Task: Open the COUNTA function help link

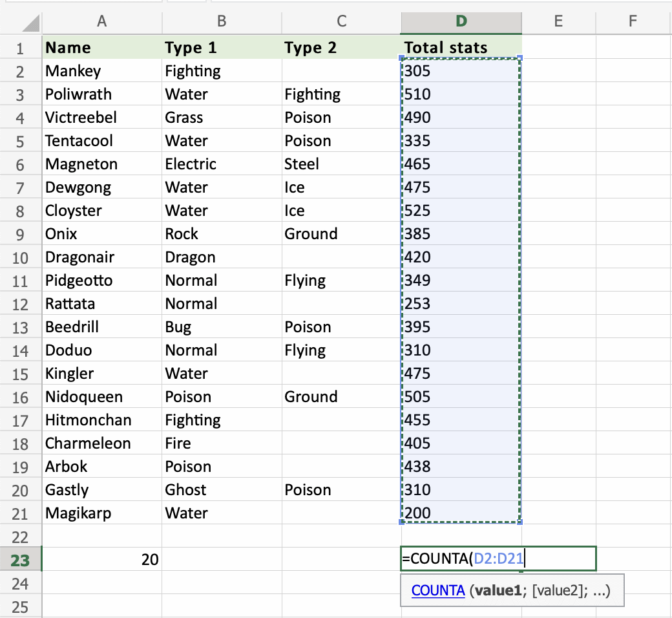Action: coord(437,590)
